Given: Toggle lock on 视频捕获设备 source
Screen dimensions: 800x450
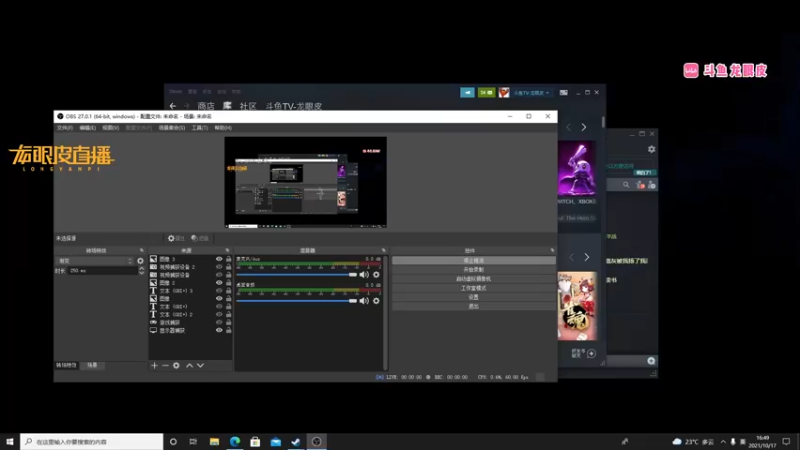Looking at the screenshot, I should (228, 274).
